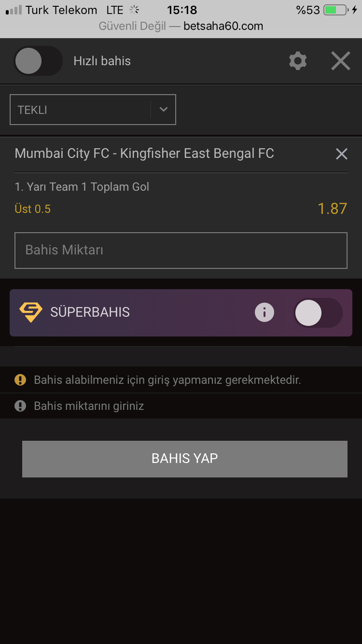
Task: Select the Üst 0.5 selection label
Action: click(33, 209)
